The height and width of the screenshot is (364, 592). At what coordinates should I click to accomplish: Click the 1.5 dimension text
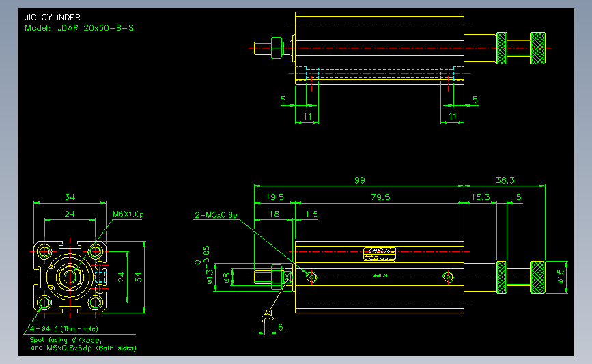(x=311, y=214)
